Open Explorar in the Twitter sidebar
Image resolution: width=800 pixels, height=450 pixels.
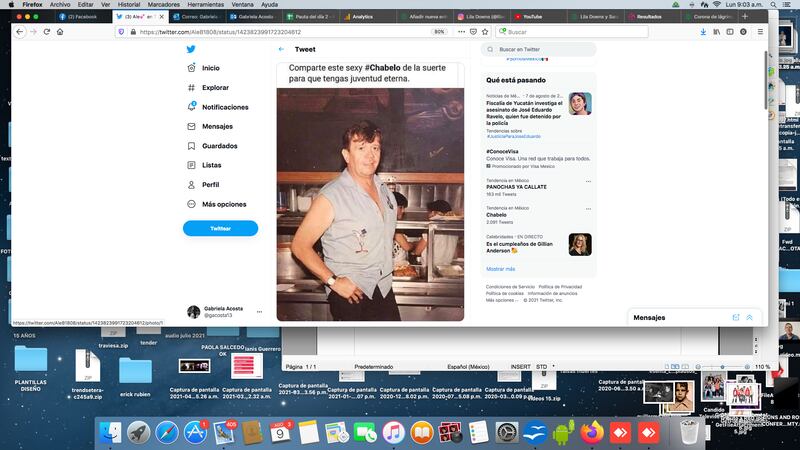coord(208,88)
